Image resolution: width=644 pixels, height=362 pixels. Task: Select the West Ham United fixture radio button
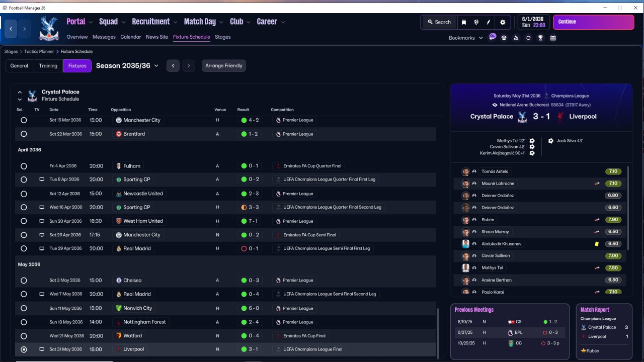coord(24,221)
